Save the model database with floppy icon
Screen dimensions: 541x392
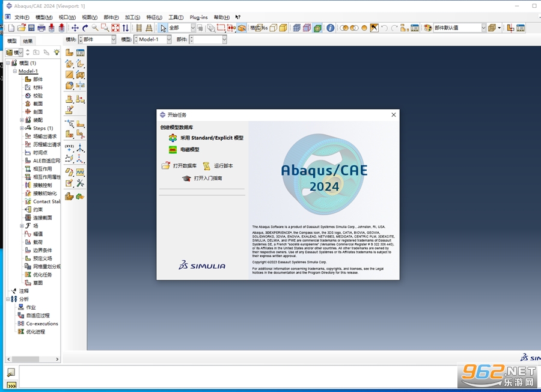point(31,28)
